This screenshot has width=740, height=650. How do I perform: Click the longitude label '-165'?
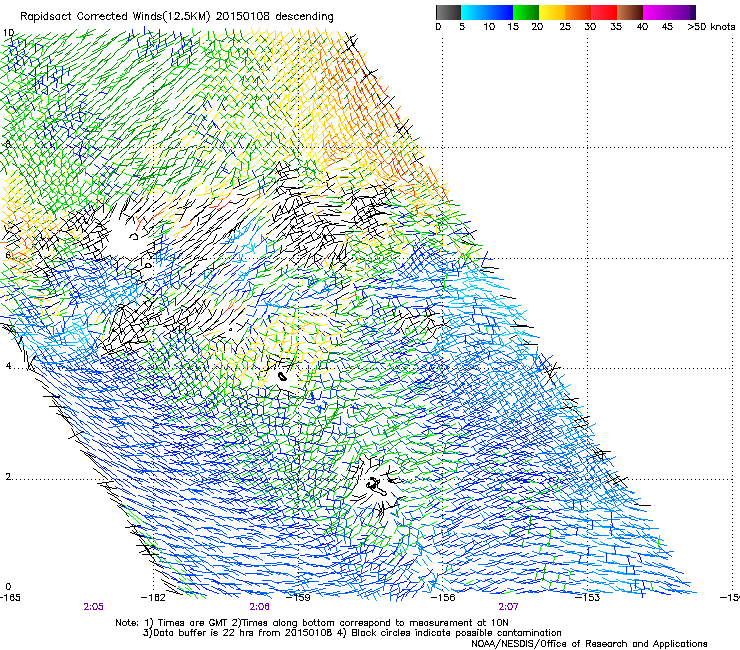[x=10, y=598]
